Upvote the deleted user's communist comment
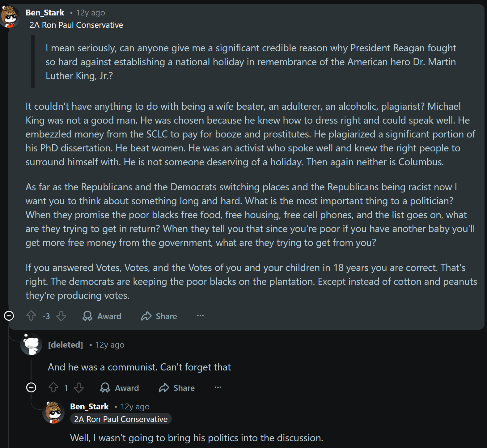 pyautogui.click(x=53, y=388)
